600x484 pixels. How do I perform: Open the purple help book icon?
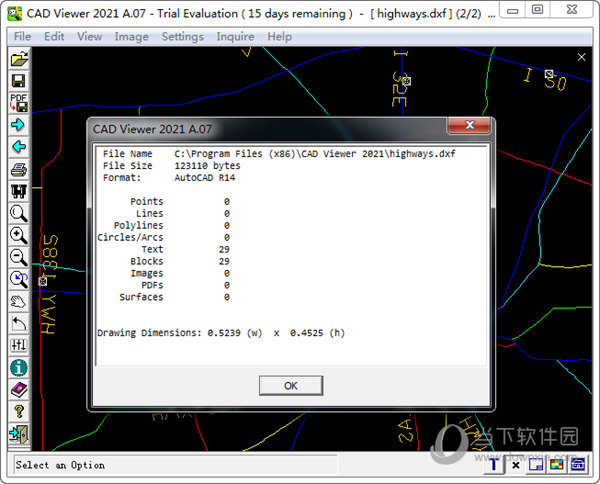point(19,390)
